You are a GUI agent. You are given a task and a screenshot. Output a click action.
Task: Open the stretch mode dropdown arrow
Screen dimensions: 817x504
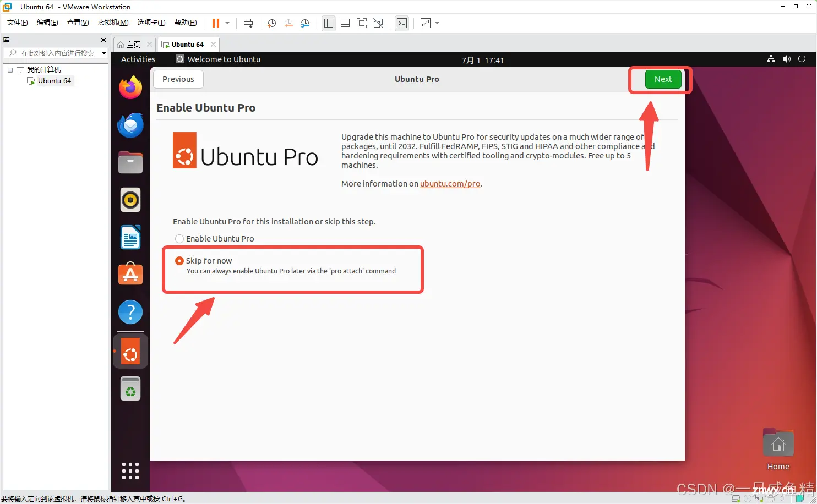click(437, 23)
